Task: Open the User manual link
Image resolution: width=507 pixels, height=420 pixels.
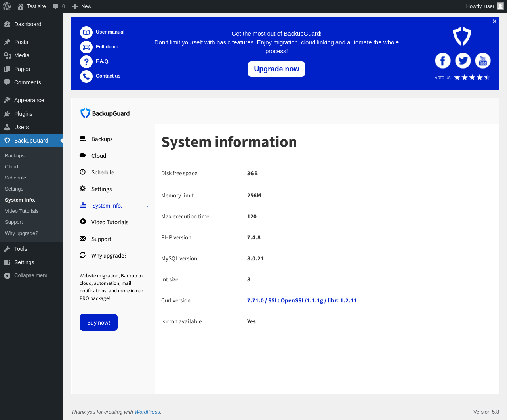Action: coord(110,32)
